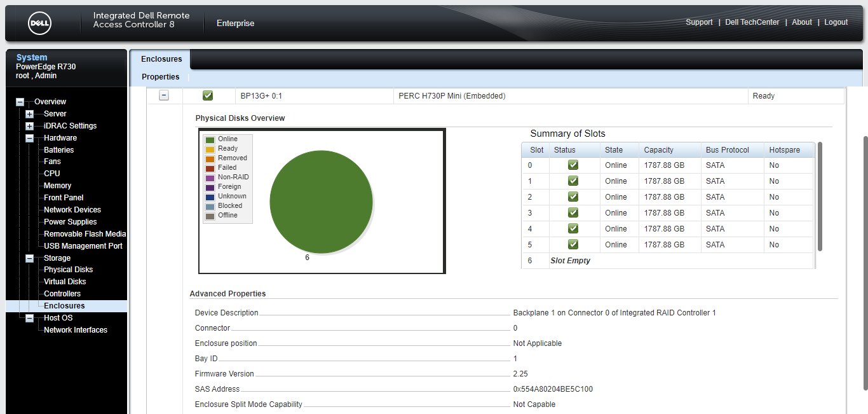This screenshot has width=868, height=414.
Task: Collapse the Host OS tree node
Action: (x=29, y=318)
